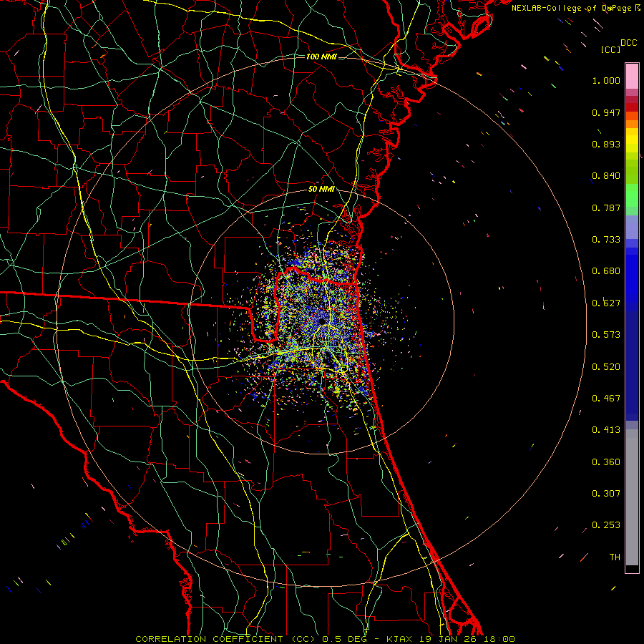Click the 0.307 legend value

[606, 494]
